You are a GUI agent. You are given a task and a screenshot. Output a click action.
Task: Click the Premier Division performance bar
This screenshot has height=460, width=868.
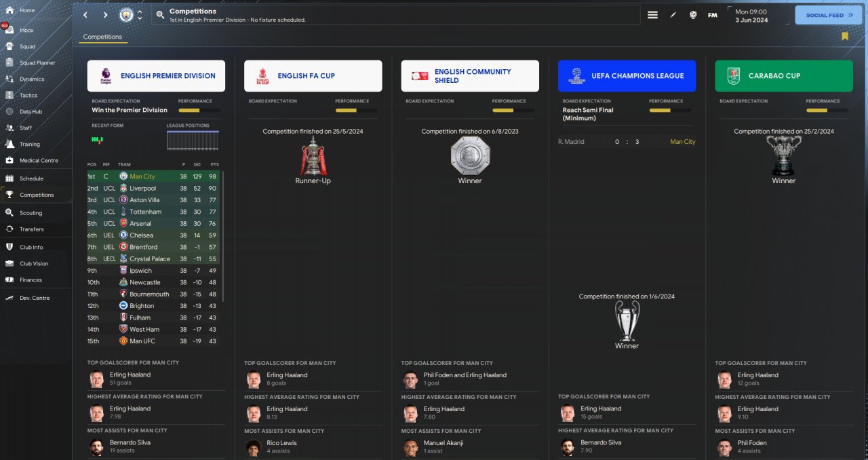(x=199, y=110)
